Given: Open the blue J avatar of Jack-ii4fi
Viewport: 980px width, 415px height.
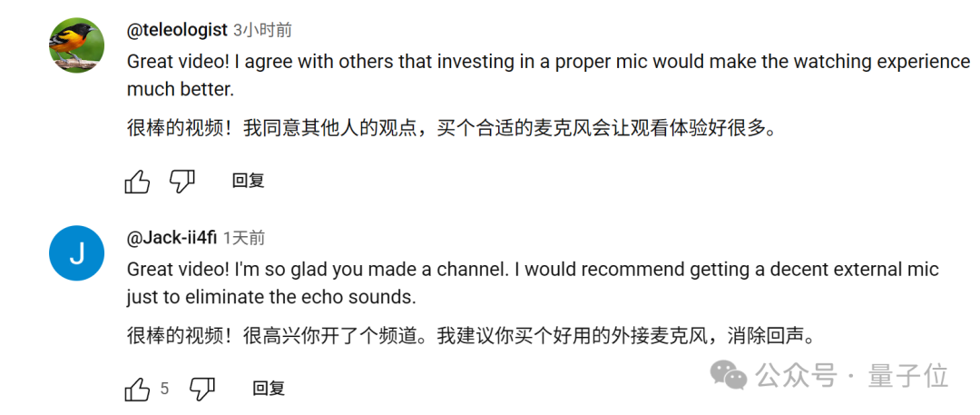Looking at the screenshot, I should coord(77,252).
